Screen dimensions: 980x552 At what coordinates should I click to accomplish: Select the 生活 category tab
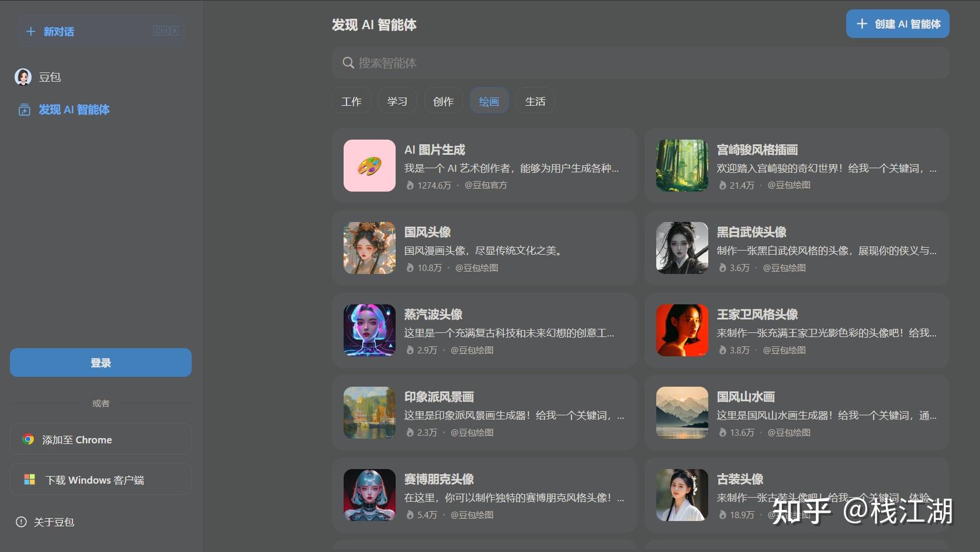point(535,101)
